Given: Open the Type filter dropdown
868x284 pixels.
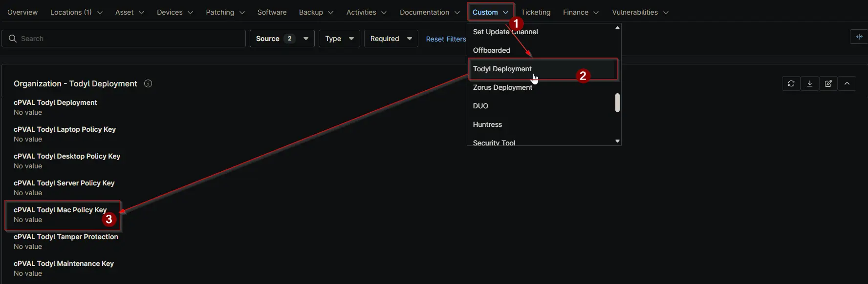Looking at the screenshot, I should tap(339, 39).
